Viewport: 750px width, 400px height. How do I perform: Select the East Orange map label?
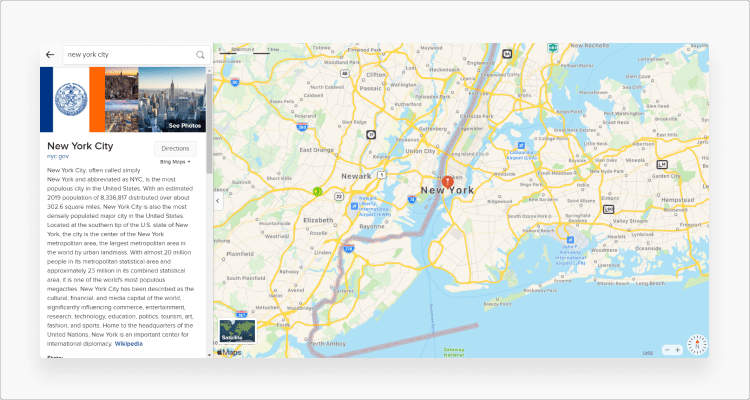click(316, 150)
